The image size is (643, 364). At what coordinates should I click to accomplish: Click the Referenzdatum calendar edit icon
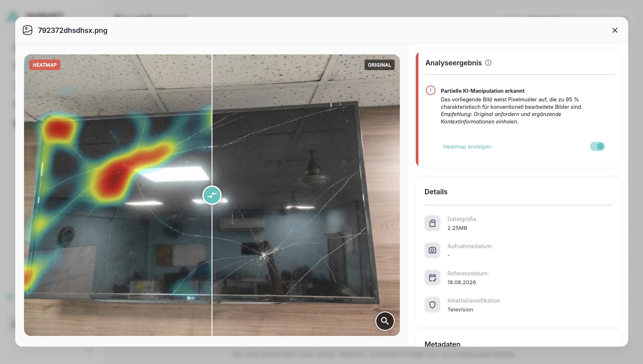pyautogui.click(x=432, y=278)
